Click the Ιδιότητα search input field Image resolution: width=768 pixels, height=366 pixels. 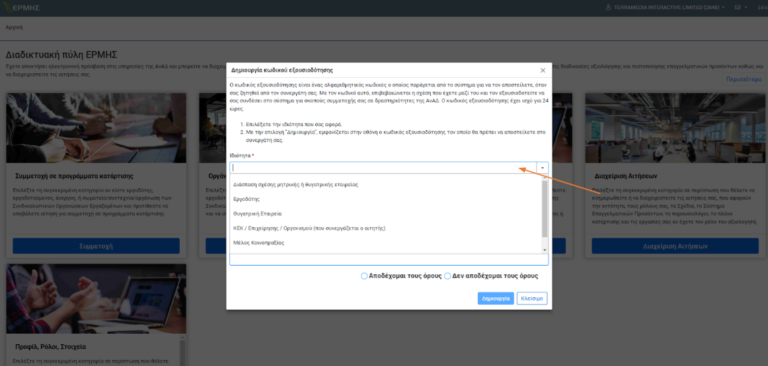point(384,168)
